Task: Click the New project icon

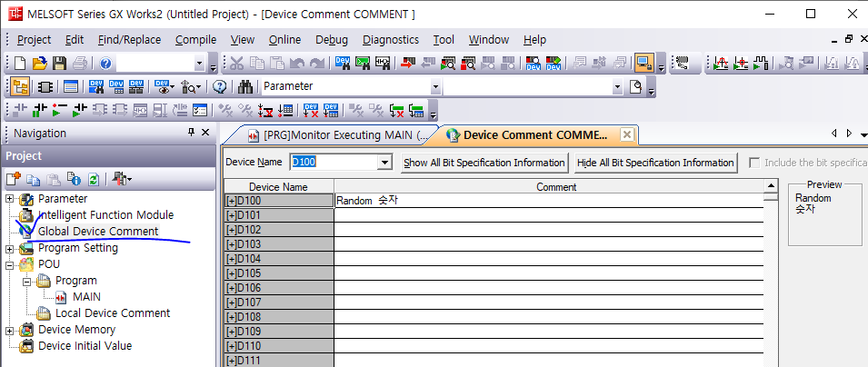Action: click(20, 63)
